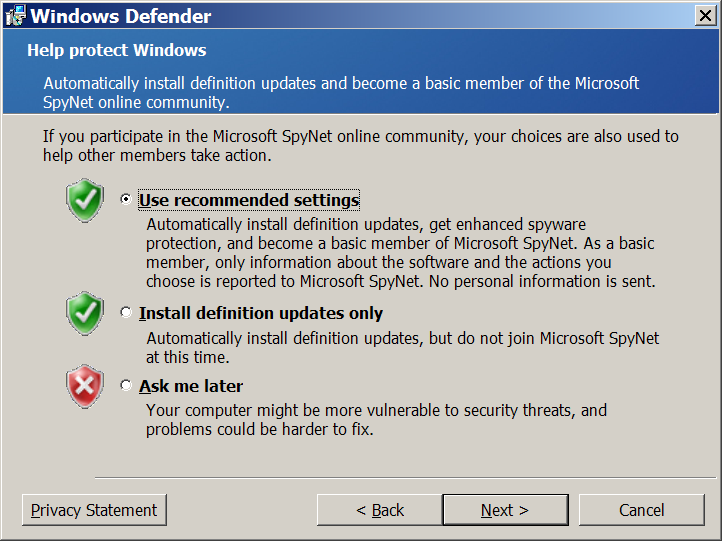Click red X shield beside Ask me later
Viewport: 722px width, 541px height.
(x=85, y=386)
